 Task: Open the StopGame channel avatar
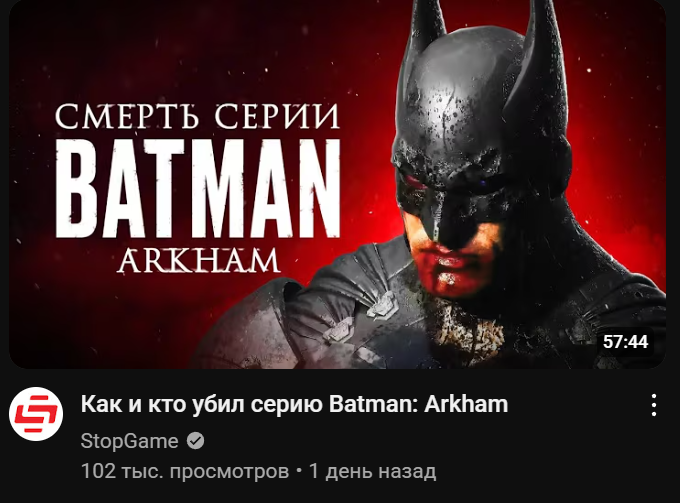[36, 414]
